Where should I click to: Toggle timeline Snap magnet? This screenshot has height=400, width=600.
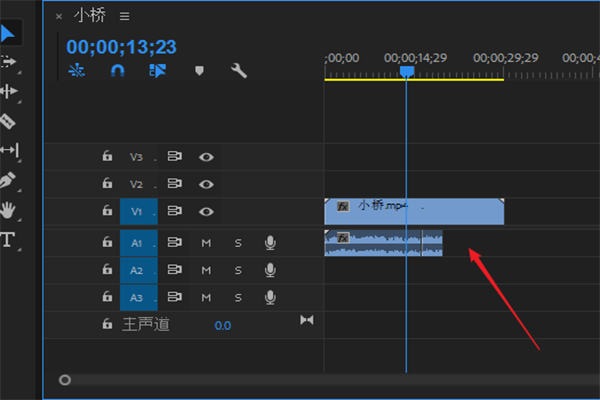(x=117, y=71)
